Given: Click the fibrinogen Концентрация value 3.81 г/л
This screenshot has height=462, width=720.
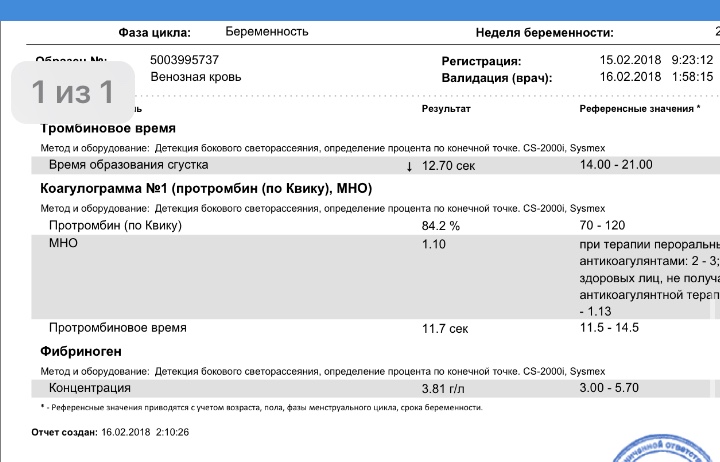Looking at the screenshot, I should [445, 388].
